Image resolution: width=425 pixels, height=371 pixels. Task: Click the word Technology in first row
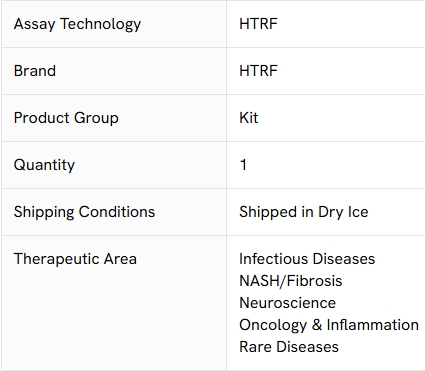click(x=101, y=24)
